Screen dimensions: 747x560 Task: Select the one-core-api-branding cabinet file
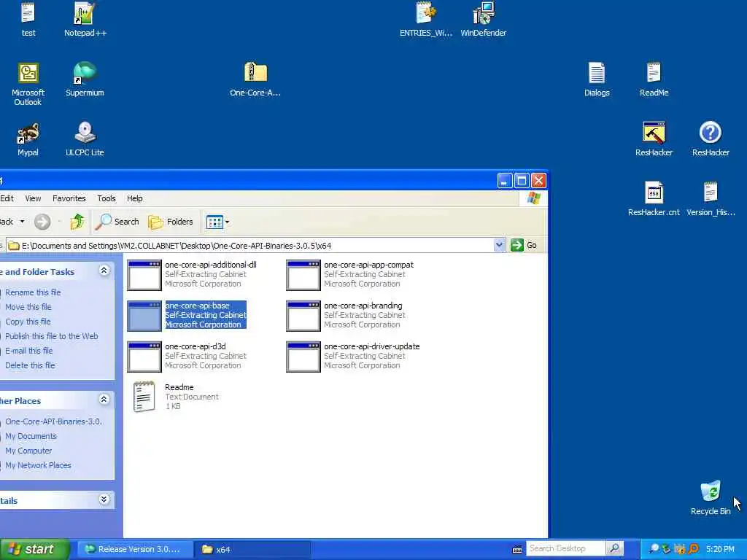point(345,315)
